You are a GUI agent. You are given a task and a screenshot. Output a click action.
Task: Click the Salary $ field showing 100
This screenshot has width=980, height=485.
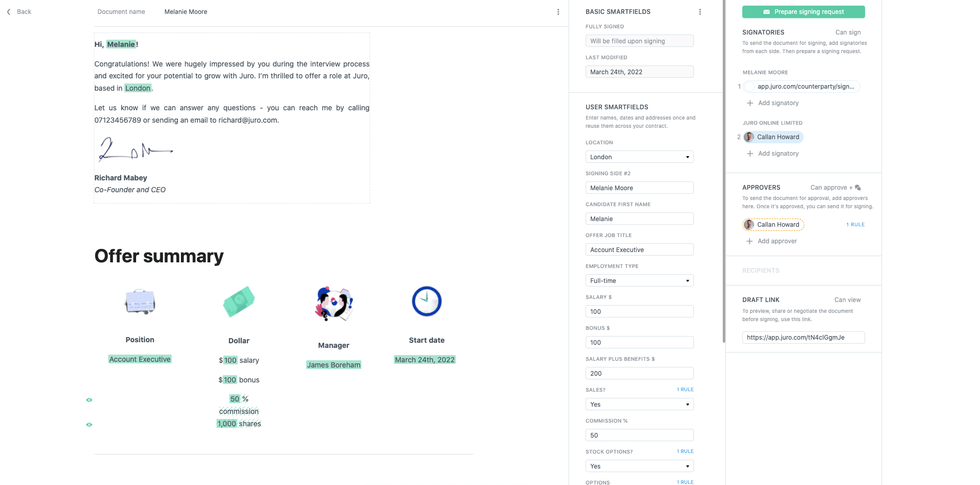(639, 311)
